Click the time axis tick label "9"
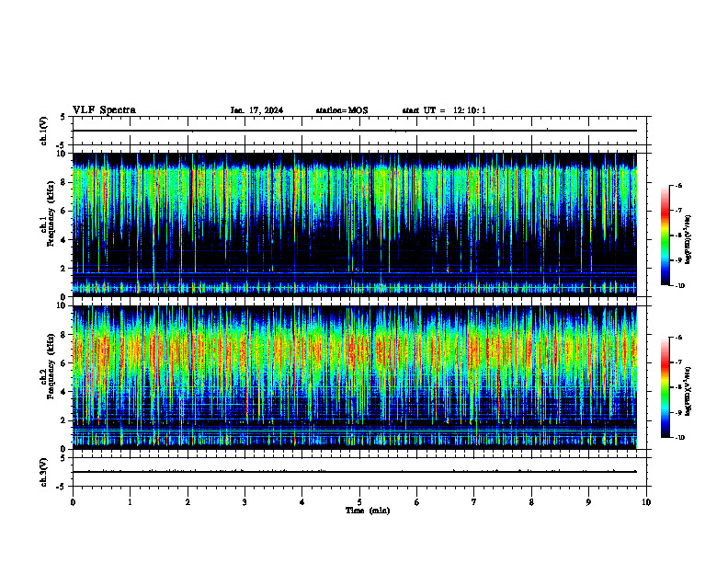The image size is (728, 563). coord(588,502)
